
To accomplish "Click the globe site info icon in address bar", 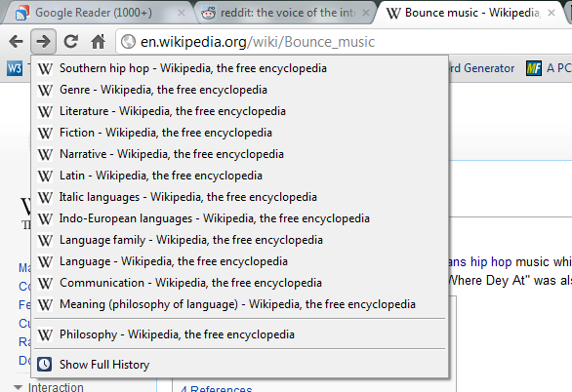I will click(128, 42).
